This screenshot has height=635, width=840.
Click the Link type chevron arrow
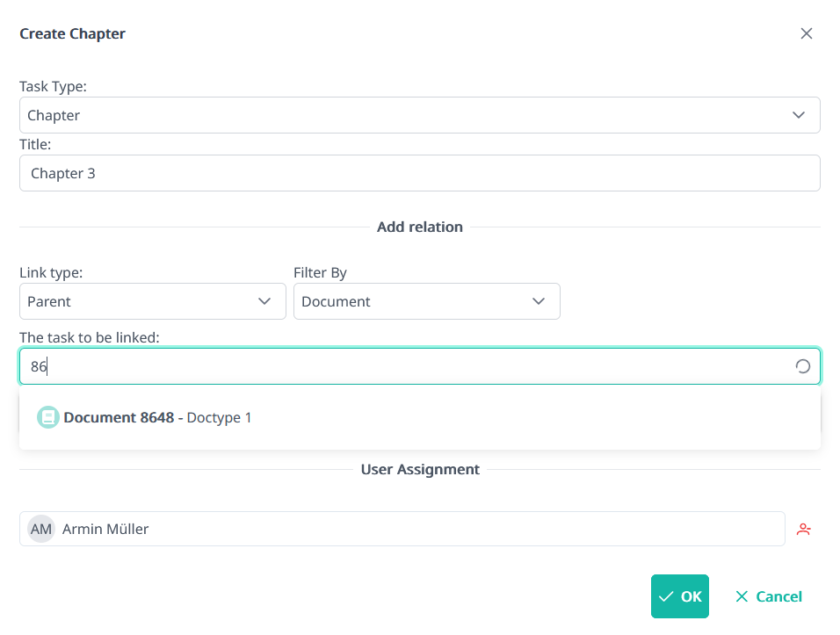264,301
